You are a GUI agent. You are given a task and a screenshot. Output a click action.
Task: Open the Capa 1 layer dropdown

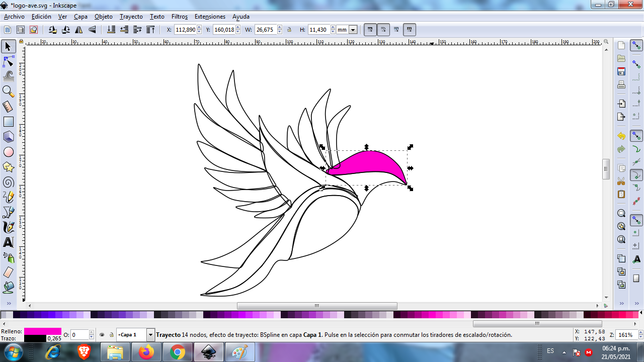(150, 334)
